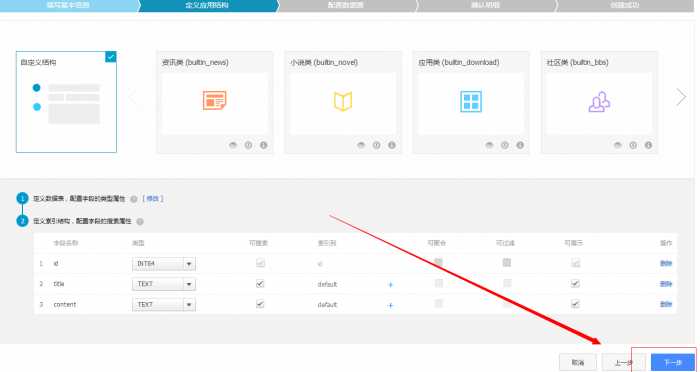This screenshot has height=372, width=700.
Task: Click info icon on builtin_download card
Action: tap(520, 145)
